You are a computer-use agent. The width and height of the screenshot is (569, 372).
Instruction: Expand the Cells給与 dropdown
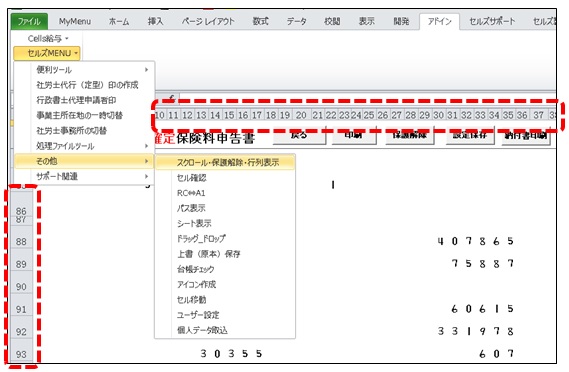click(x=48, y=38)
